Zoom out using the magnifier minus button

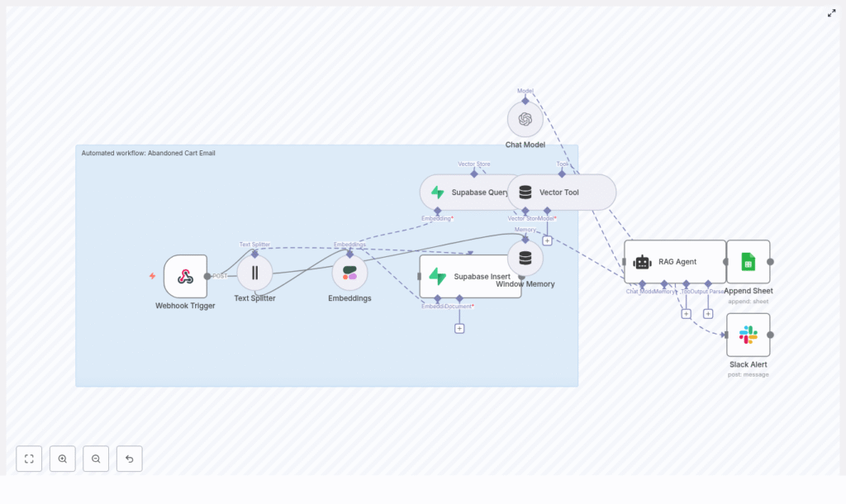[x=96, y=459]
